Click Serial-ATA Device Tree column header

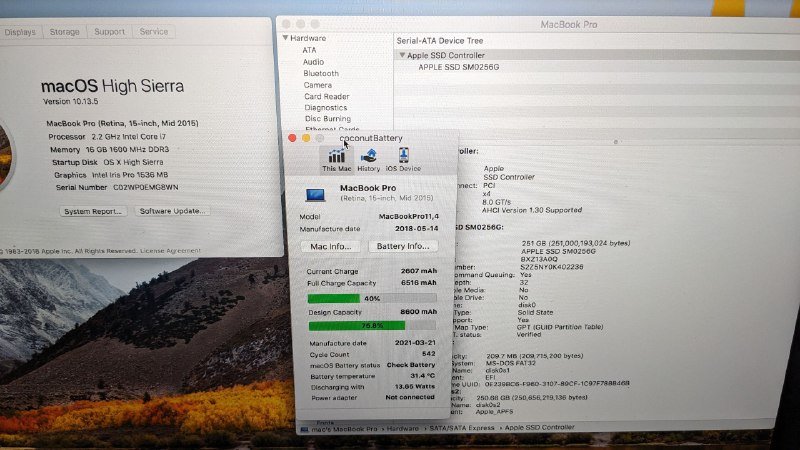pyautogui.click(x=440, y=41)
